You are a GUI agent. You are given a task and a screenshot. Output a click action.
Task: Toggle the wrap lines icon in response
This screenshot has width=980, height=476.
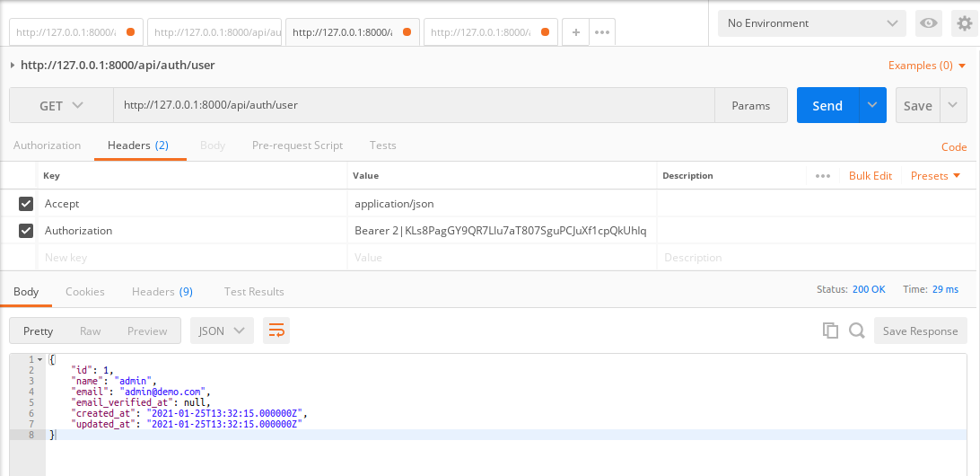[276, 331]
